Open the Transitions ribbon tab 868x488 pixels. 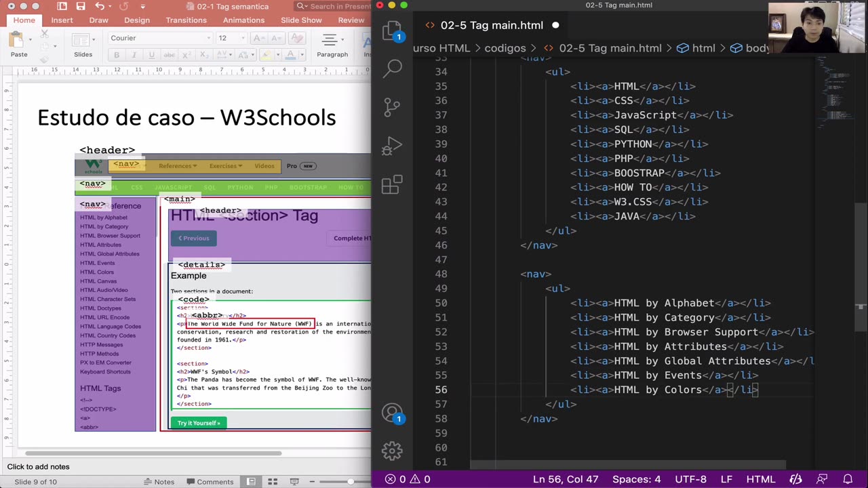tap(186, 20)
